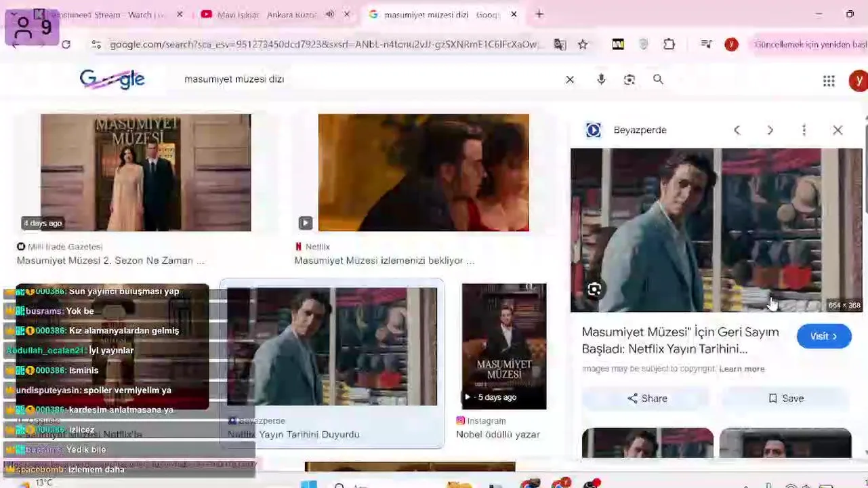Switch to the Mavi Işıklar YouTube tab
868x488 pixels.
coord(266,14)
